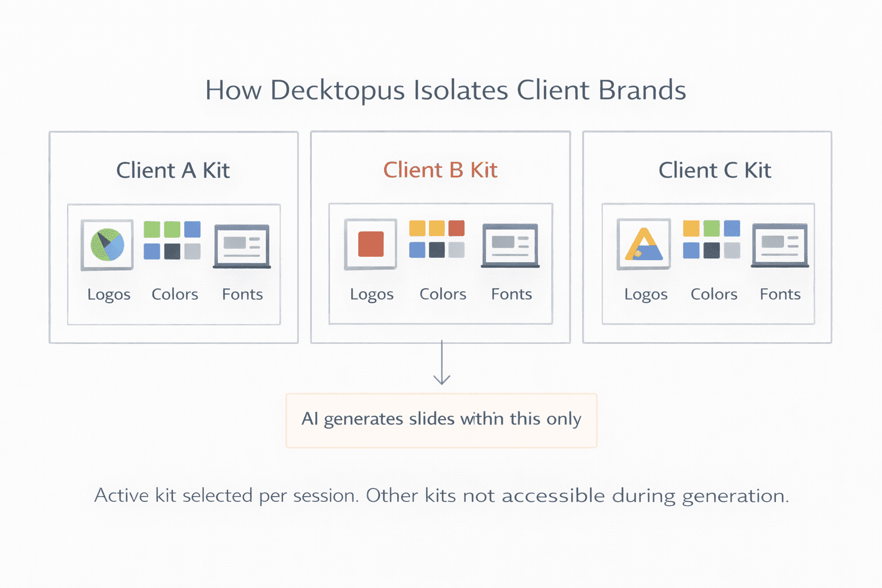This screenshot has height=588, width=882.
Task: Click the Client B red square logo icon
Action: [370, 244]
